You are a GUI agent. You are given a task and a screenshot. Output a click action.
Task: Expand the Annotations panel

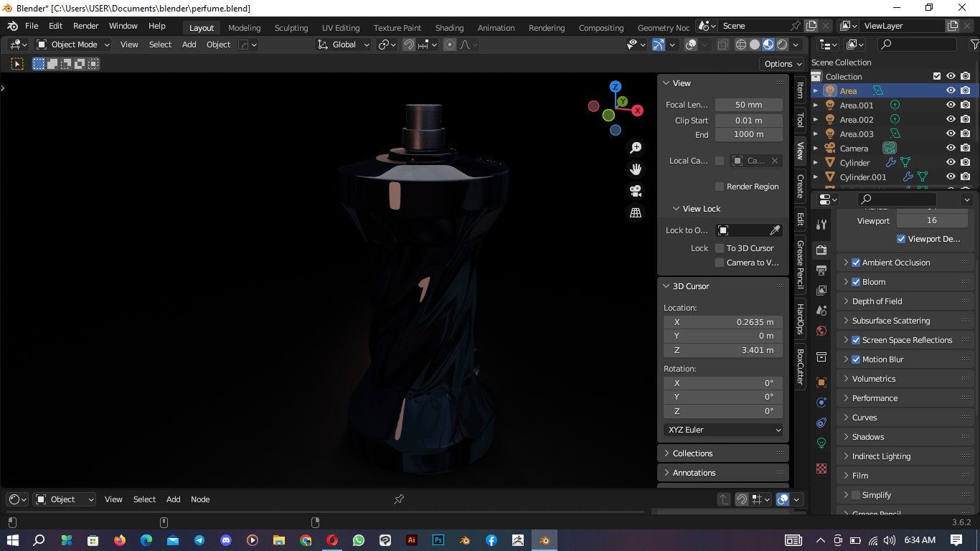tap(722, 473)
